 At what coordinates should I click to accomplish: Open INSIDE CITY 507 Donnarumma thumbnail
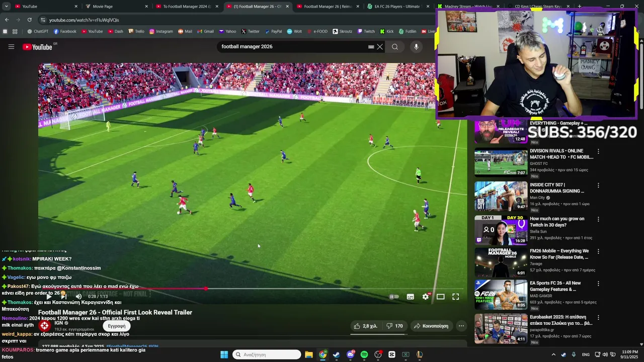(x=501, y=196)
